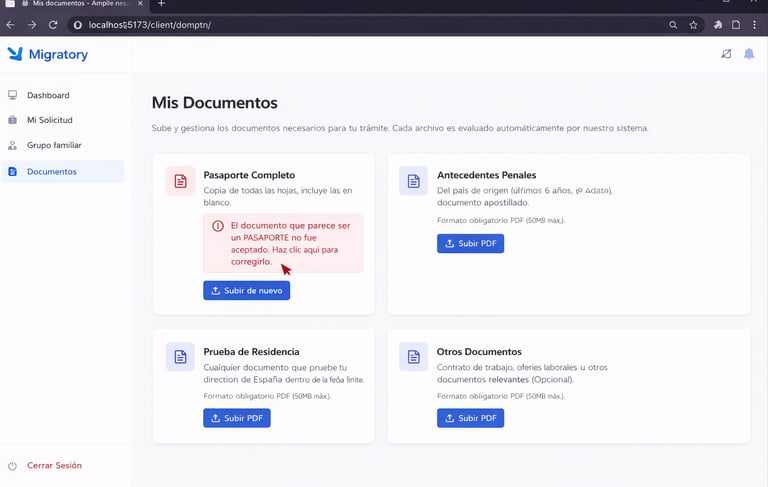
Task: Upload PDF for Otros Documentos
Action: 470,418
